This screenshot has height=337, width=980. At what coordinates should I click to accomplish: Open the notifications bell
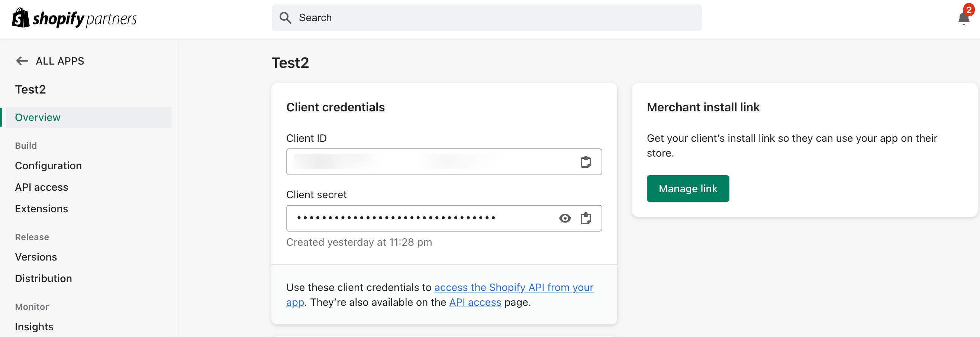pyautogui.click(x=963, y=18)
